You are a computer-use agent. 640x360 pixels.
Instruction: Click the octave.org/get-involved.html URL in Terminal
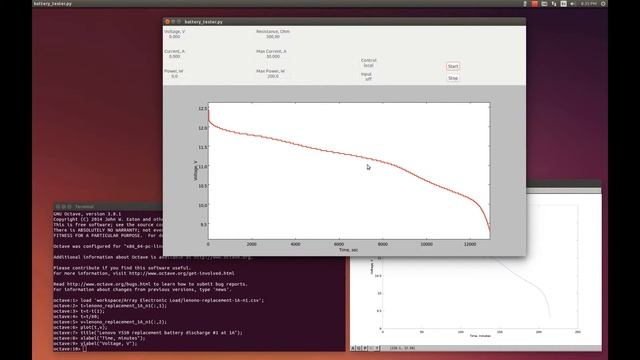(182, 273)
